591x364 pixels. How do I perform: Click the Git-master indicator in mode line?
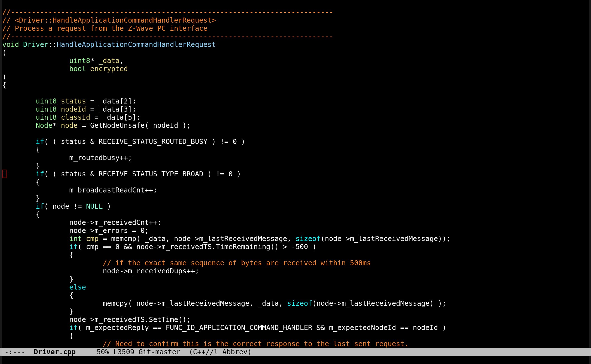[159, 352]
